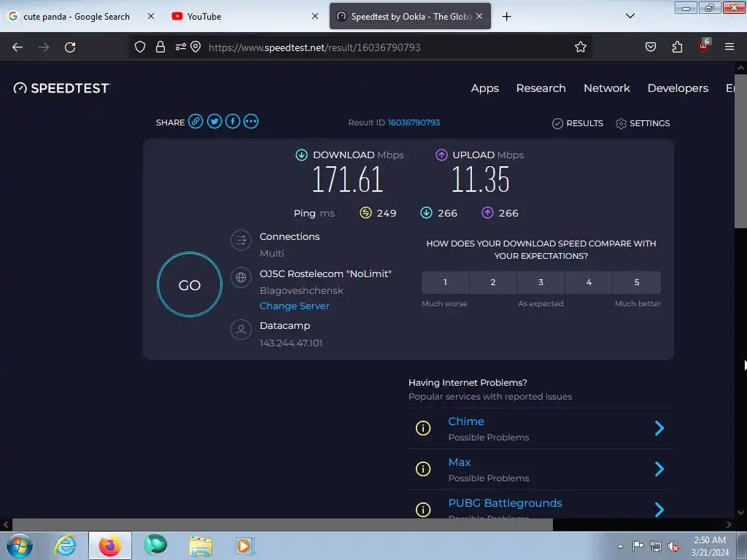Screen dimensions: 747x560
Task: Close the Speedtest tab
Action: tap(479, 16)
